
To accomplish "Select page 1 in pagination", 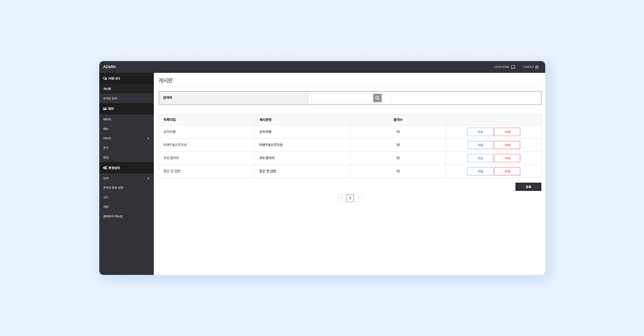I will (x=350, y=198).
